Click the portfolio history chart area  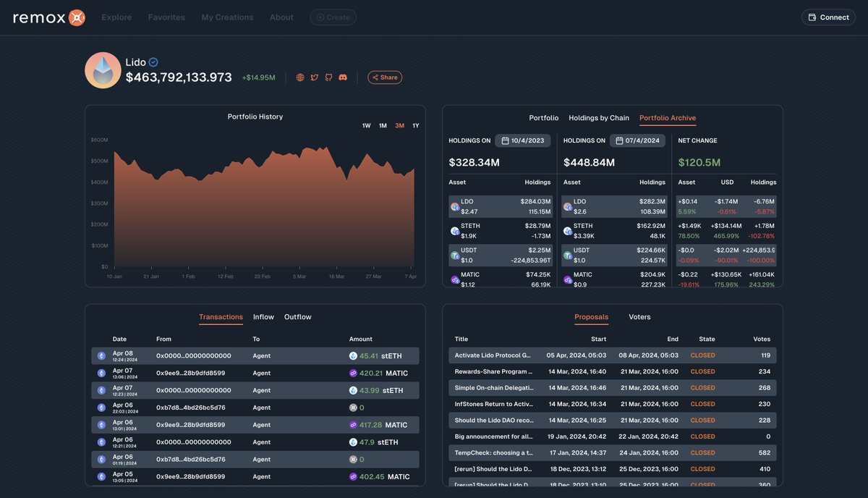click(x=263, y=206)
